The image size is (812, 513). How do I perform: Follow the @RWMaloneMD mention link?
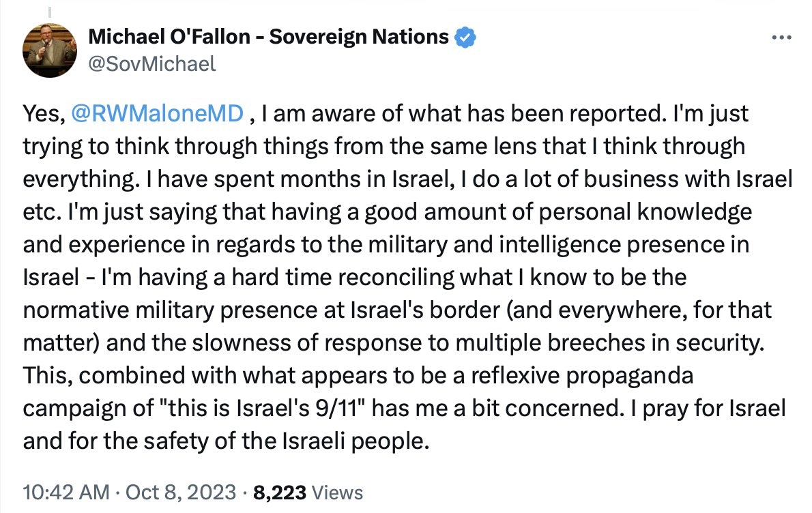(156, 114)
